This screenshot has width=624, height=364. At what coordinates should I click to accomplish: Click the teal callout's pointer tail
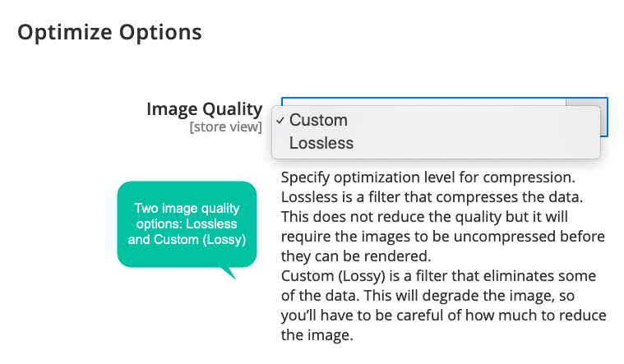229,273
